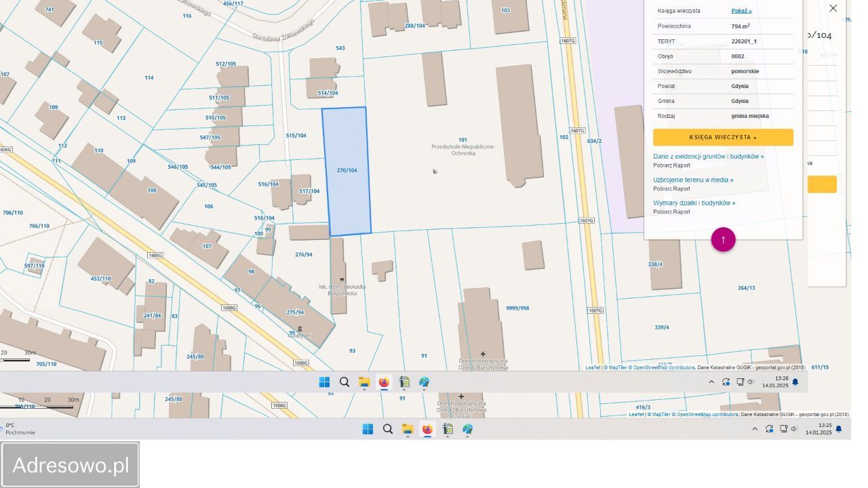Open the Start menu on the bottom-most taskbar
This screenshot has width=868, height=488.
[x=368, y=429]
